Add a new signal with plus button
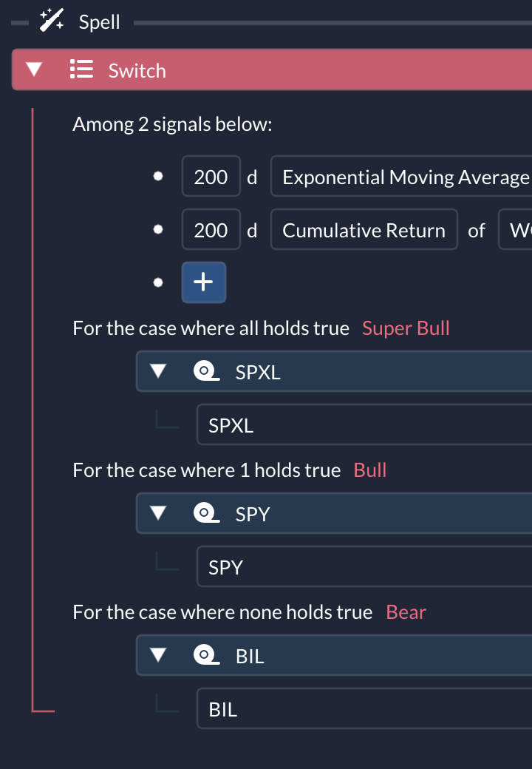Viewport: 532px width, 769px height. [x=204, y=282]
